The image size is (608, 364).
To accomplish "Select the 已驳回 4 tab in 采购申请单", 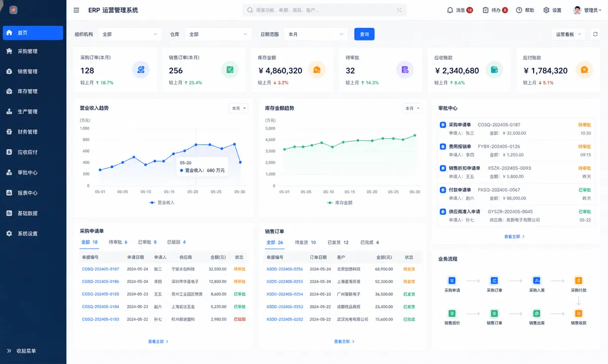I will [x=176, y=242].
